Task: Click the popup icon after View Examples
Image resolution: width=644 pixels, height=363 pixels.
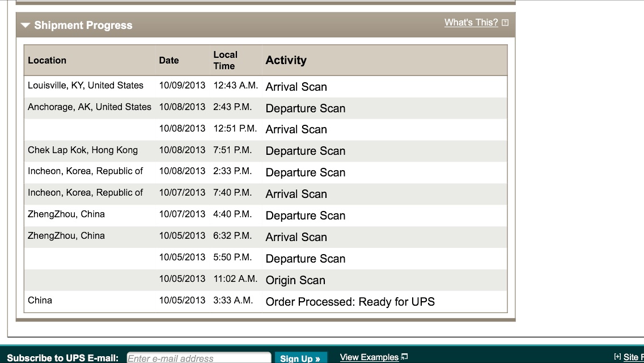Action: tap(404, 357)
